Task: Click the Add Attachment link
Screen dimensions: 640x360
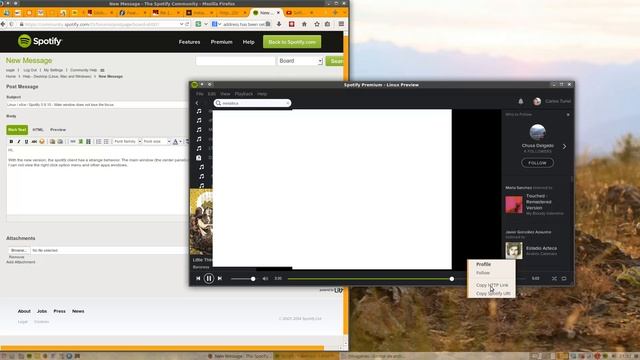Action: coord(20,262)
